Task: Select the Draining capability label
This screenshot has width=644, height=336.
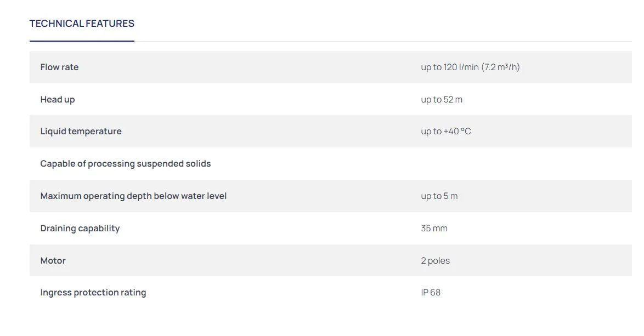Action: point(80,228)
